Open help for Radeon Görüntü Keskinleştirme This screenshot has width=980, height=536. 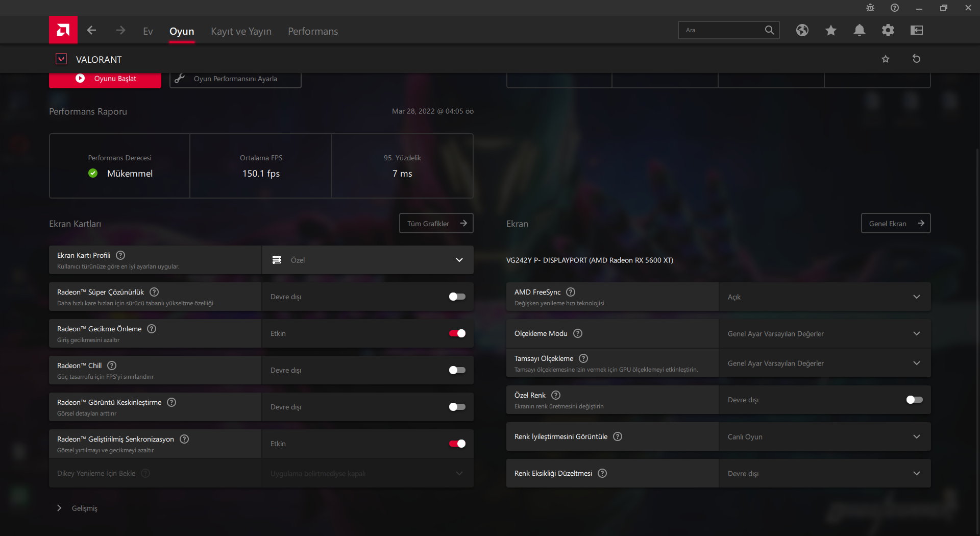(171, 402)
